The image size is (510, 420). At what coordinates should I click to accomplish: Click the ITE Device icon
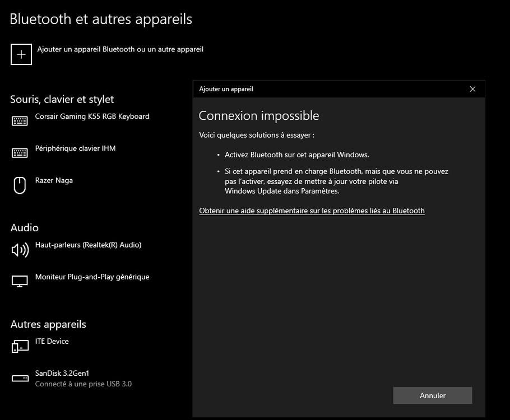[x=20, y=346]
